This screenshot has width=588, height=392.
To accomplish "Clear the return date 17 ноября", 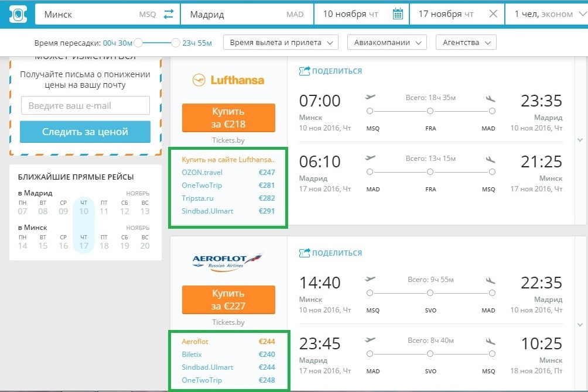I will 493,14.
